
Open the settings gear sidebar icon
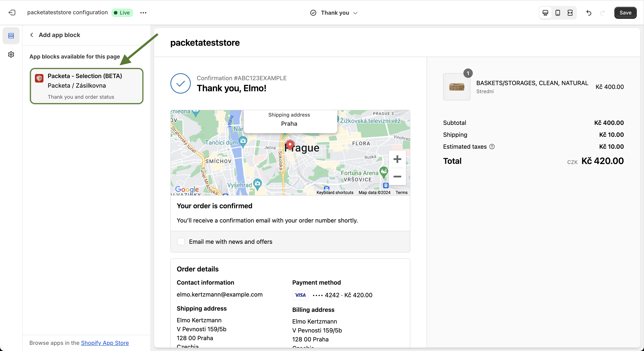[11, 54]
